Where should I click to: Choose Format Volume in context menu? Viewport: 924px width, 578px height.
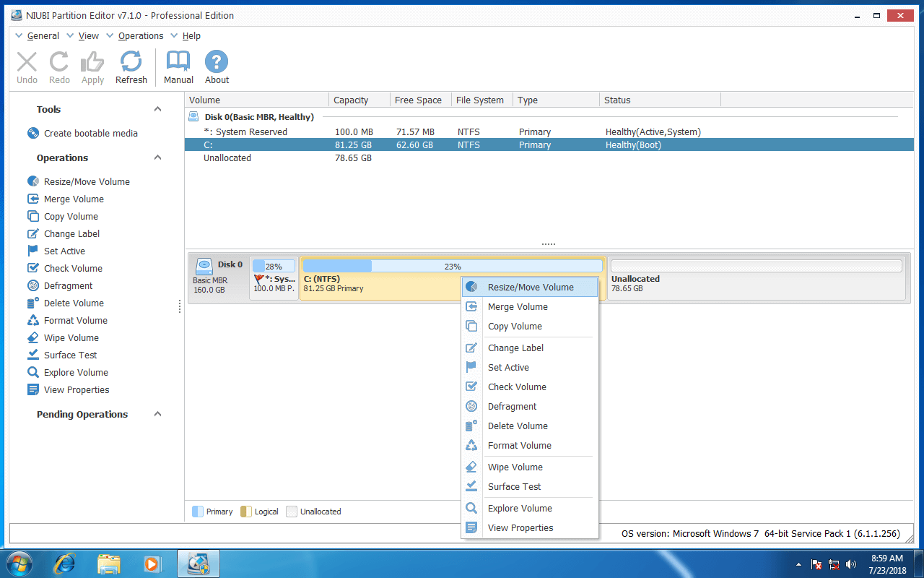[x=530, y=445]
